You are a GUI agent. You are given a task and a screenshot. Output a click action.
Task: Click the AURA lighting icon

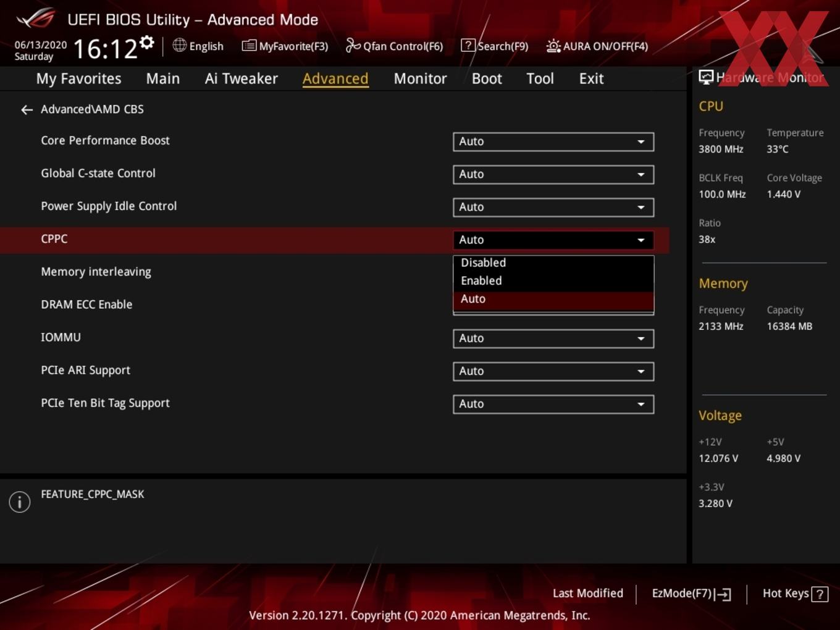click(x=553, y=46)
